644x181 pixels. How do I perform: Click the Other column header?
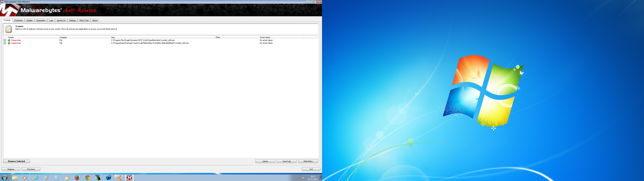[x=237, y=37]
